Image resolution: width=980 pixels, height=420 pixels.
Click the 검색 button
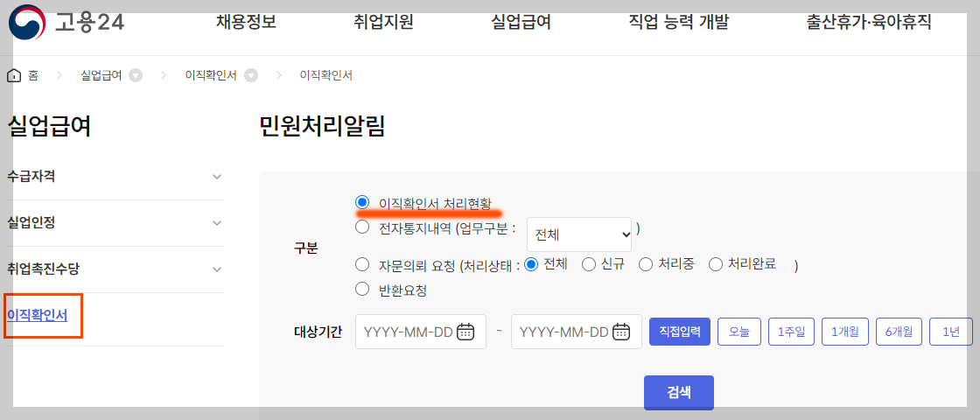(x=679, y=393)
